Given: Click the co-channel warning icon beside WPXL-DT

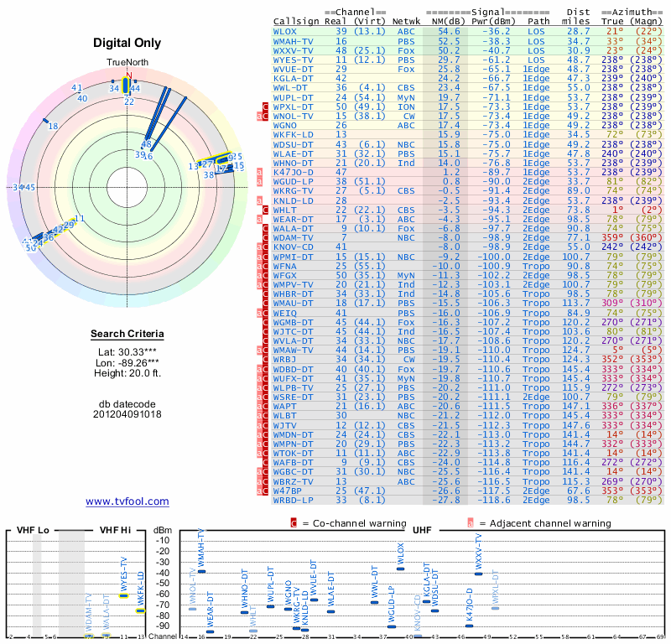Looking at the screenshot, I should [265, 107].
